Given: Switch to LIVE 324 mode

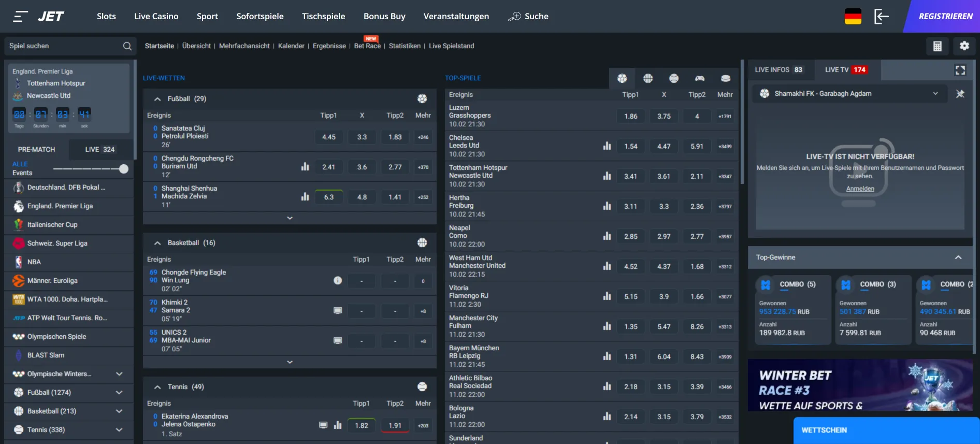Looking at the screenshot, I should [100, 149].
